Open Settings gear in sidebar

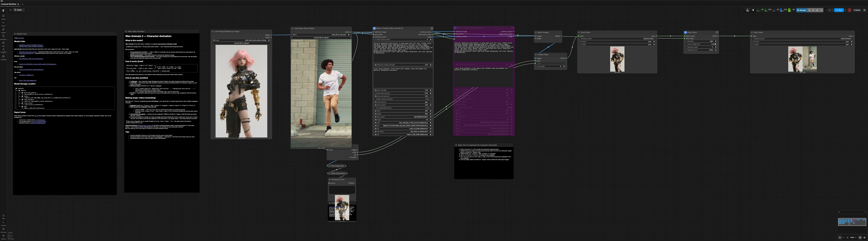(x=3, y=237)
